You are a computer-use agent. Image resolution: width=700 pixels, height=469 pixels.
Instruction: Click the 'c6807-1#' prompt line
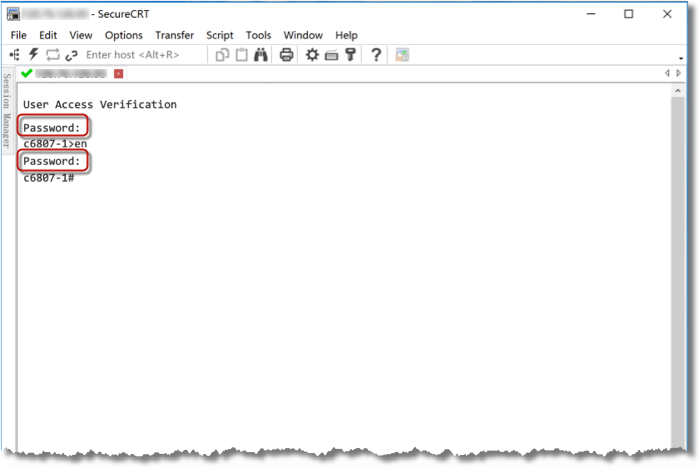(x=49, y=178)
